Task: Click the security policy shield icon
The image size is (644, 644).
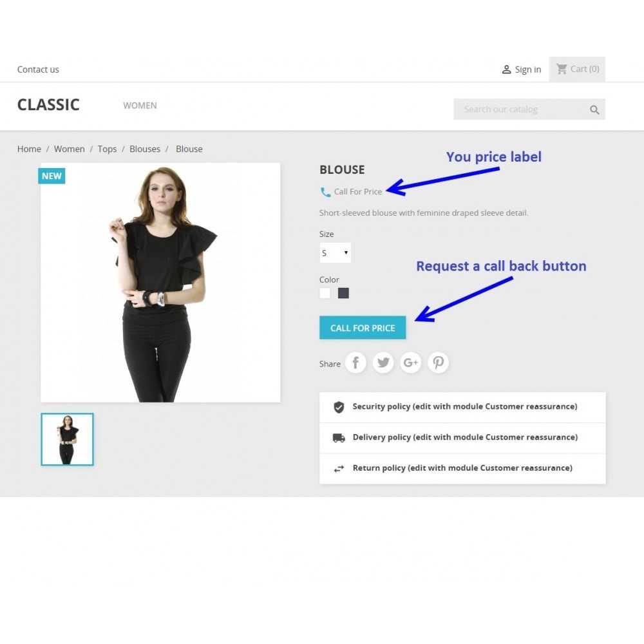Action: point(339,407)
